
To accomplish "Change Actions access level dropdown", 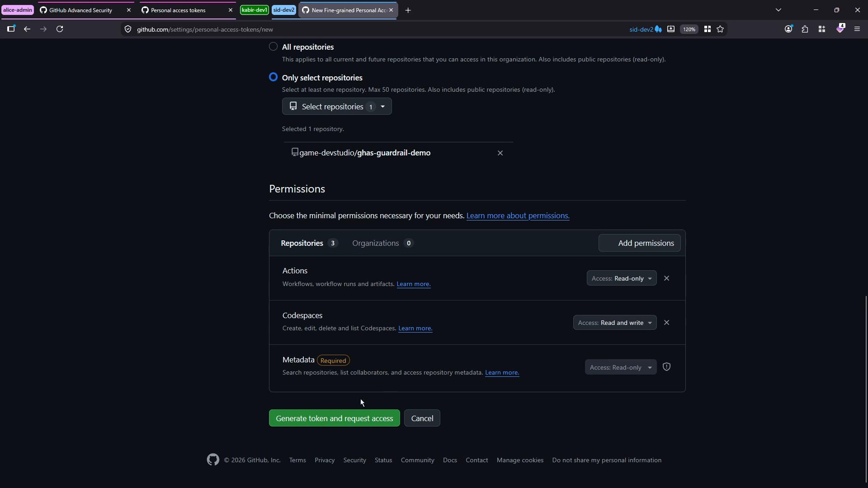I will [622, 278].
